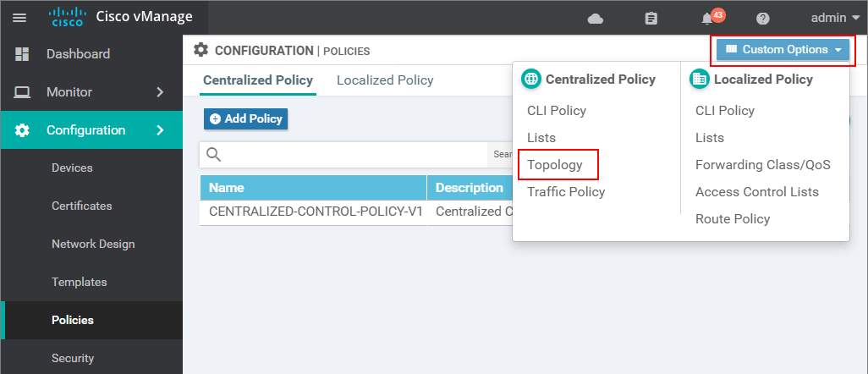Choose Topology under Centralized Policy
The height and width of the screenshot is (374, 868).
(555, 165)
